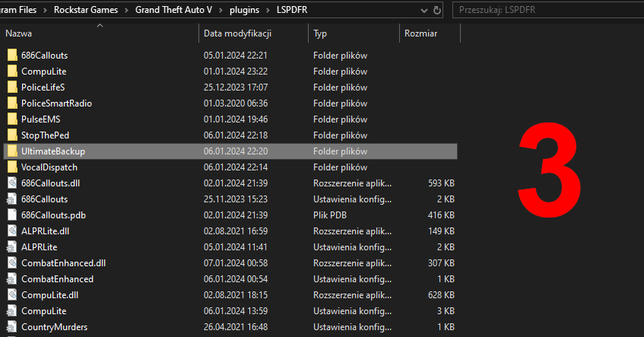This screenshot has height=337, width=644.
Task: Click the CompuLite folder icon
Action: pos(12,71)
